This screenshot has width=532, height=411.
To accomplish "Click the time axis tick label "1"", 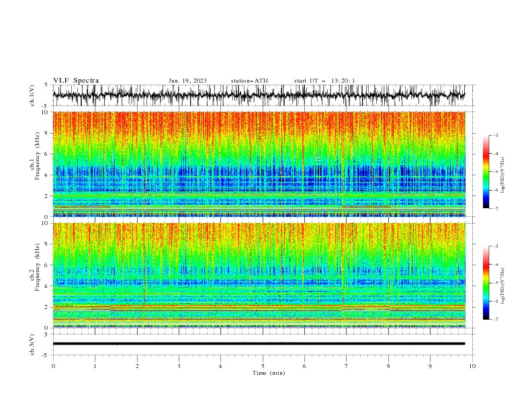I will (x=95, y=366).
